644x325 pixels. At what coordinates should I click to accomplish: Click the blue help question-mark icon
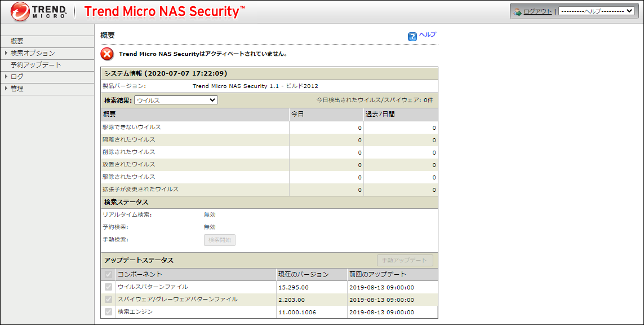click(412, 37)
